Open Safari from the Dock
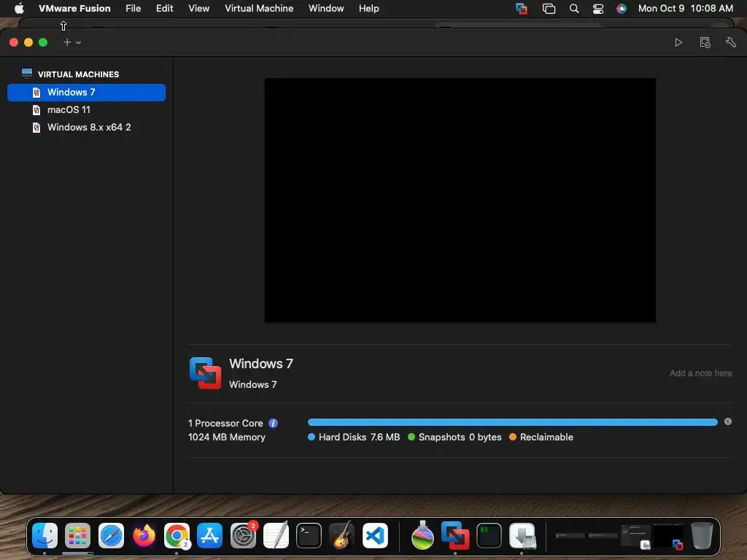 pos(111,536)
